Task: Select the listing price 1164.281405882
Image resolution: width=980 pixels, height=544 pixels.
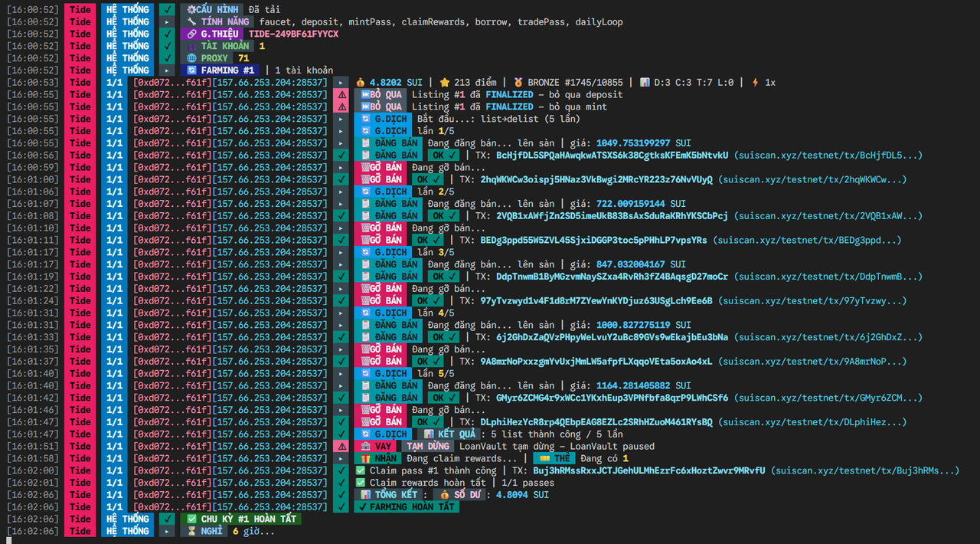Action: 633,385
